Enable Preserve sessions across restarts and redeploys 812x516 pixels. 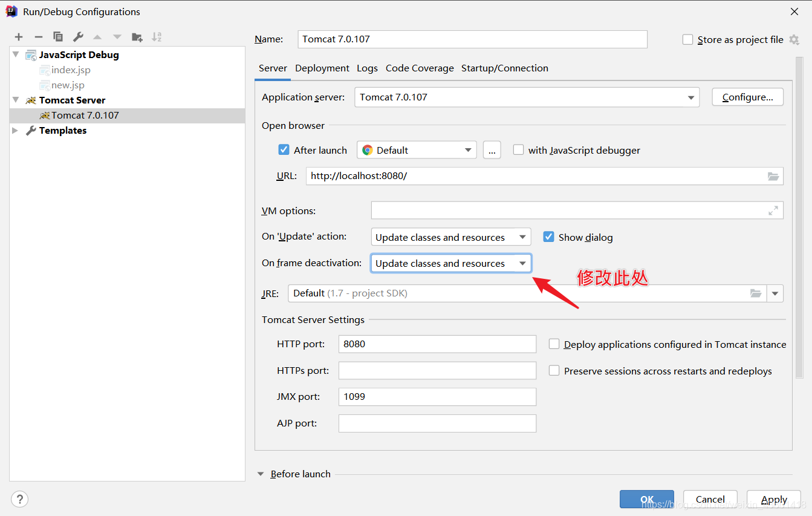click(x=554, y=371)
